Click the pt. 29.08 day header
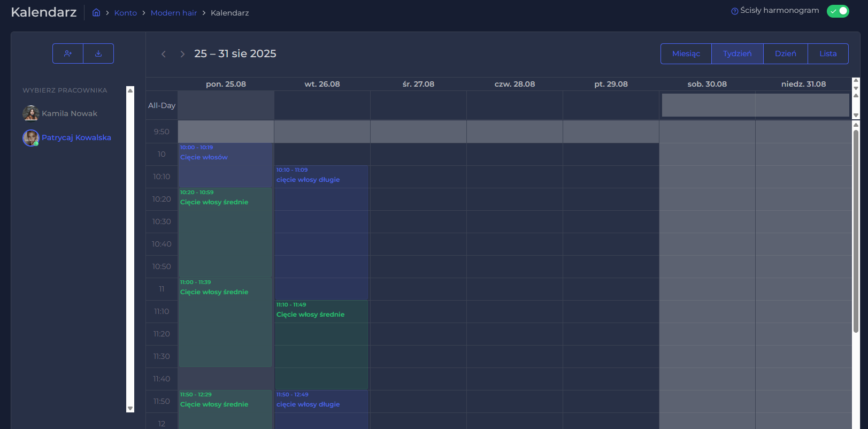Screen dimensions: 868x429 pos(611,84)
